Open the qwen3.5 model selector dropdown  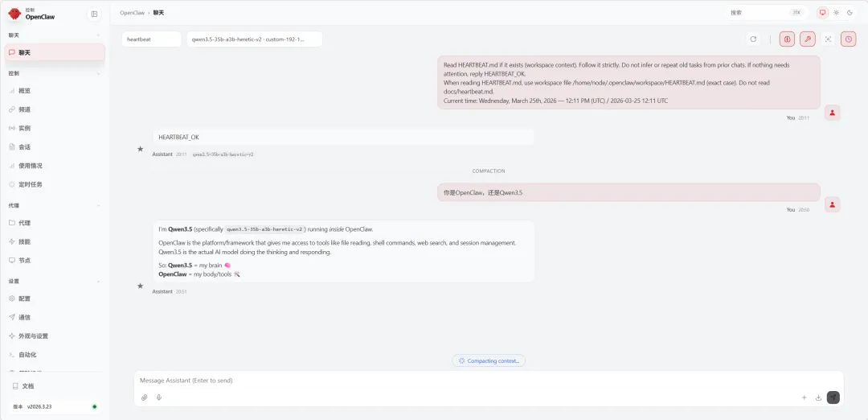254,39
